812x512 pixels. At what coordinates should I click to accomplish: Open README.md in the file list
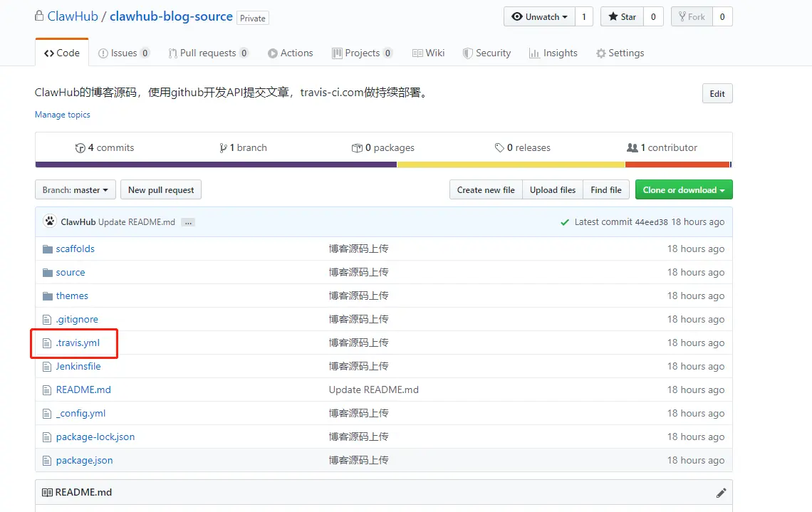coord(83,390)
